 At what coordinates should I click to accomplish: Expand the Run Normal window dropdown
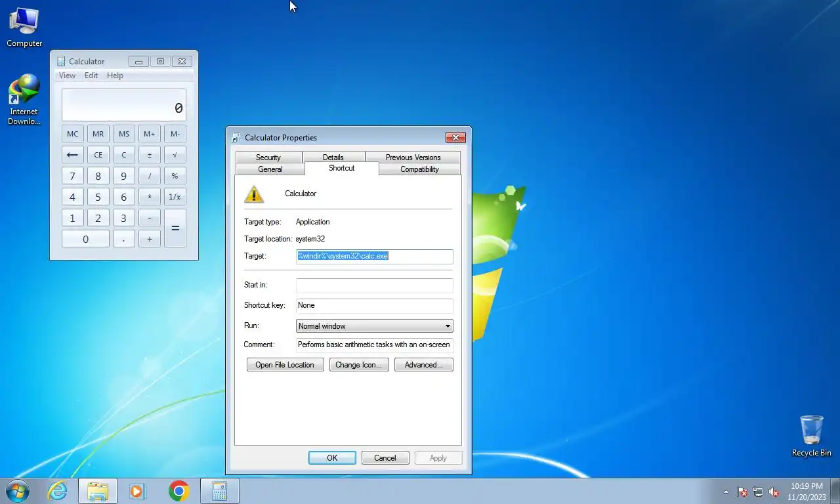[374, 326]
